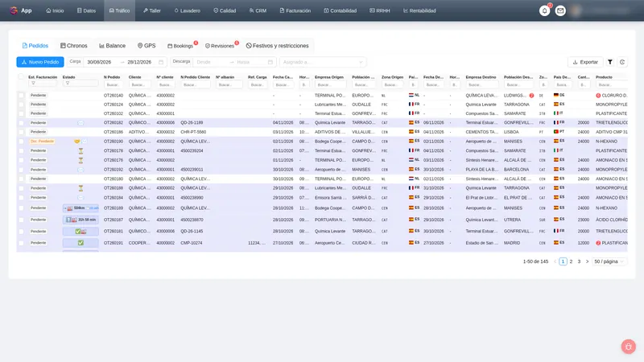This screenshot has height=362, width=644.
Task: Select the checkbox for row OT260182
Action: point(21,123)
